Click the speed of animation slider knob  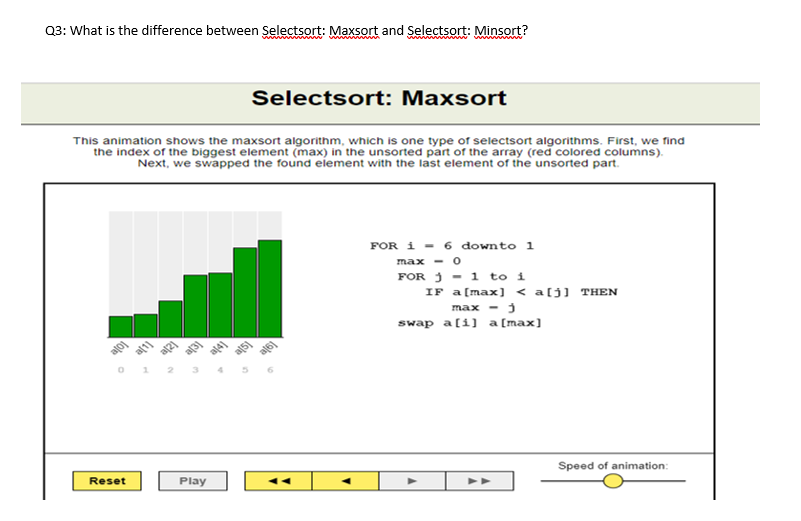click(612, 481)
